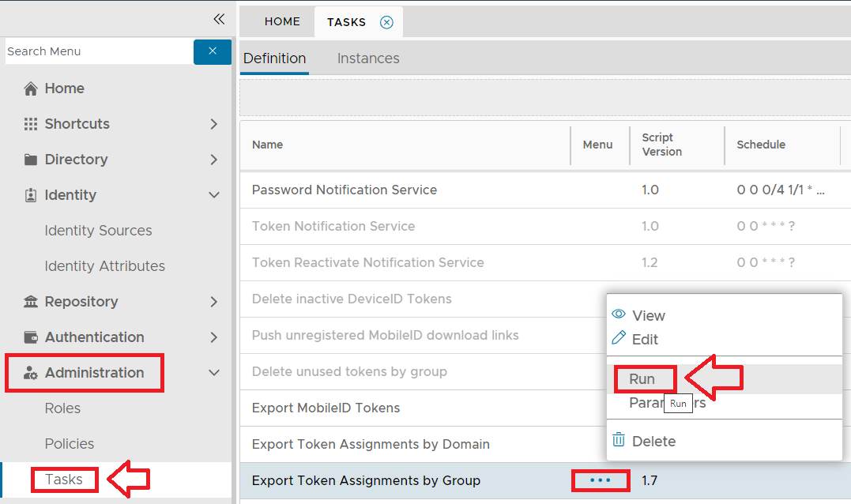
Task: Collapse the sidebar with double-chevron icon
Action: click(x=219, y=19)
